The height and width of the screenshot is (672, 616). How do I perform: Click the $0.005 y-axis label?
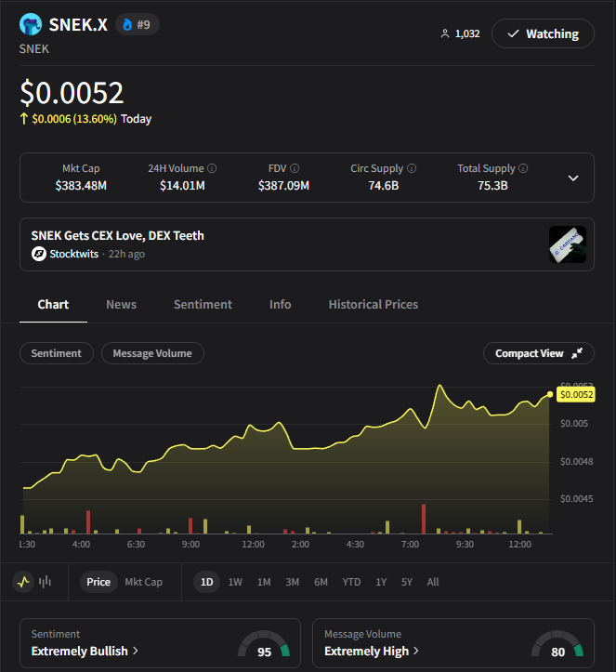tap(574, 424)
